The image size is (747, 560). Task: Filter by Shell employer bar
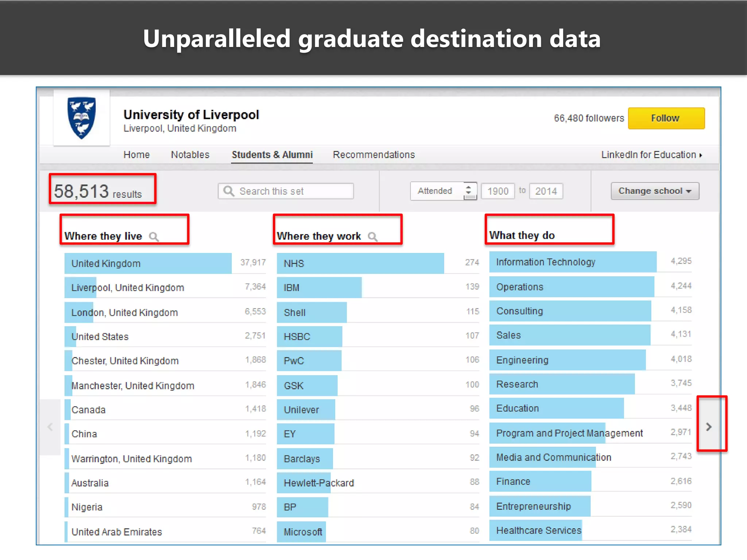point(378,312)
